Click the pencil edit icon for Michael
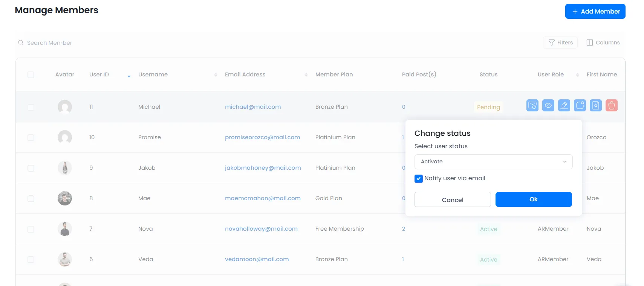 click(564, 106)
